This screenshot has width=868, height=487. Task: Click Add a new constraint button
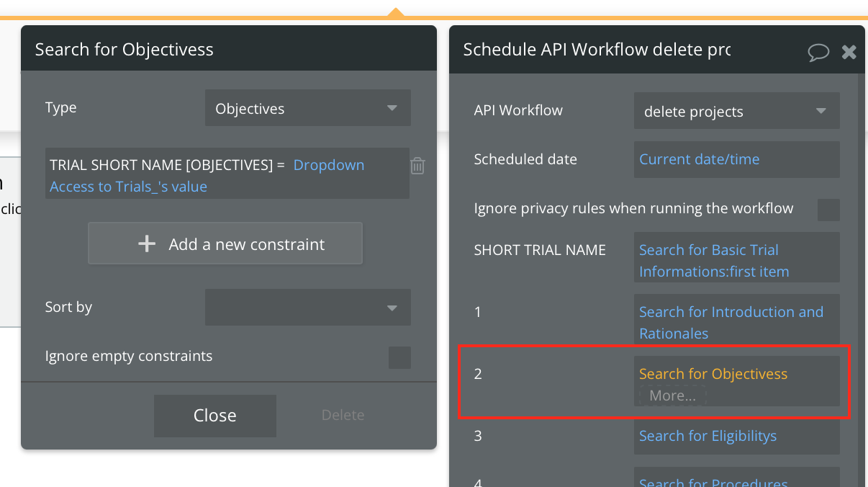[x=225, y=244]
